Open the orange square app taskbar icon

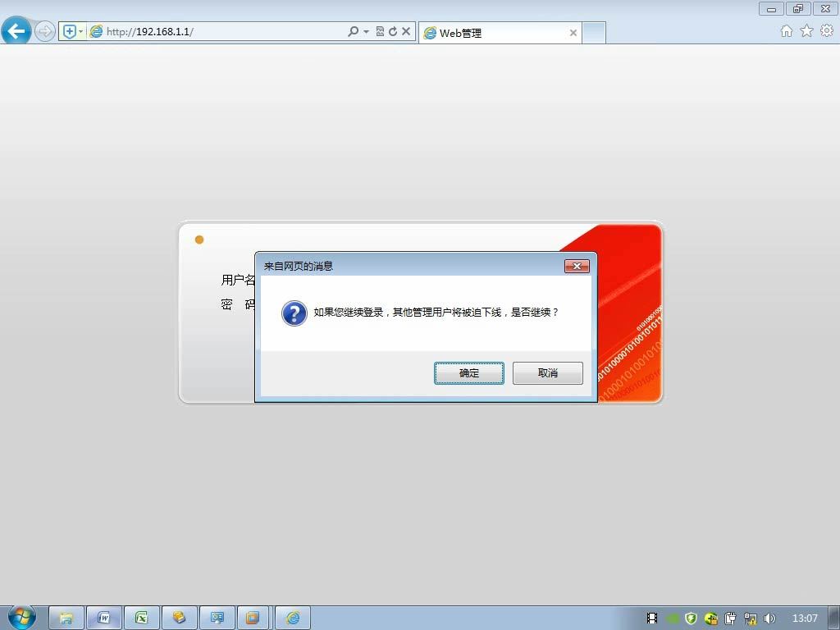[x=253, y=619]
